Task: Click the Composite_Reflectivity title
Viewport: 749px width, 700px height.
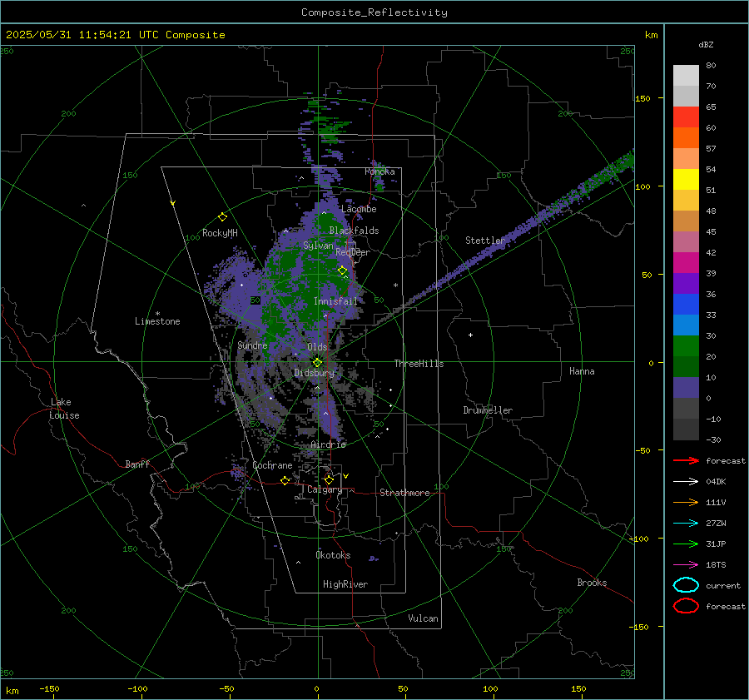Action: (x=374, y=12)
